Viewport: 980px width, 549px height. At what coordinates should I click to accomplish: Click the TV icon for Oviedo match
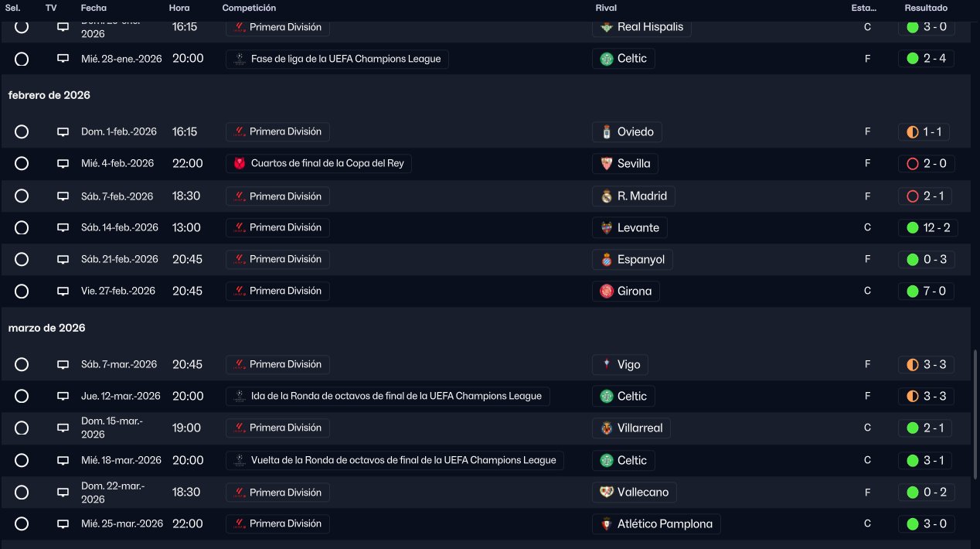(63, 132)
